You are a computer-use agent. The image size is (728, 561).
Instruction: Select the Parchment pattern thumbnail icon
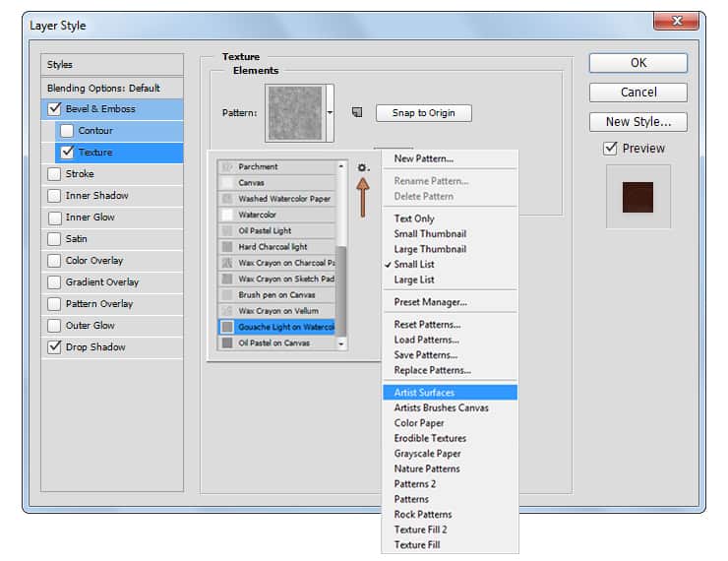227,166
